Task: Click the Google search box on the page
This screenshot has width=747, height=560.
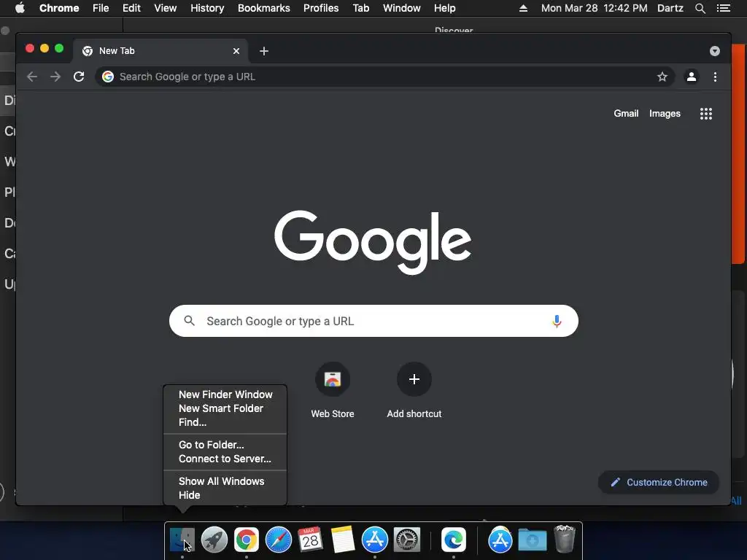Action: point(373,321)
